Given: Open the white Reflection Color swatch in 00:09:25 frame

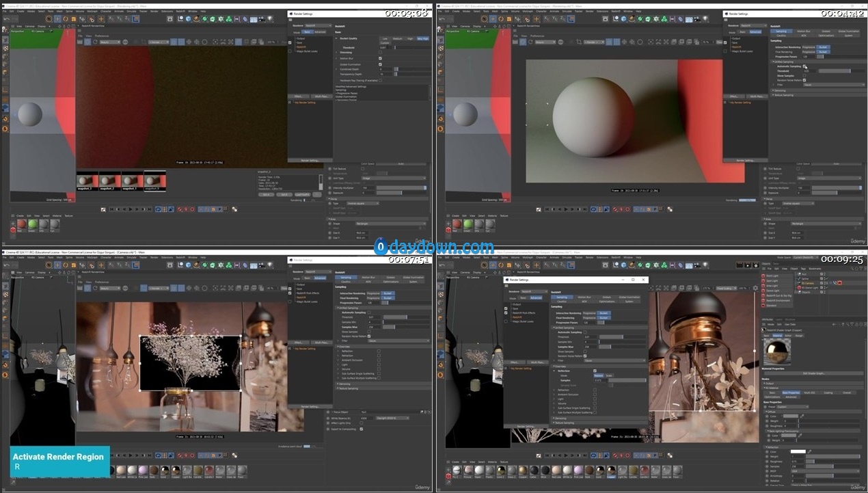Looking at the screenshot, I should coord(798,451).
